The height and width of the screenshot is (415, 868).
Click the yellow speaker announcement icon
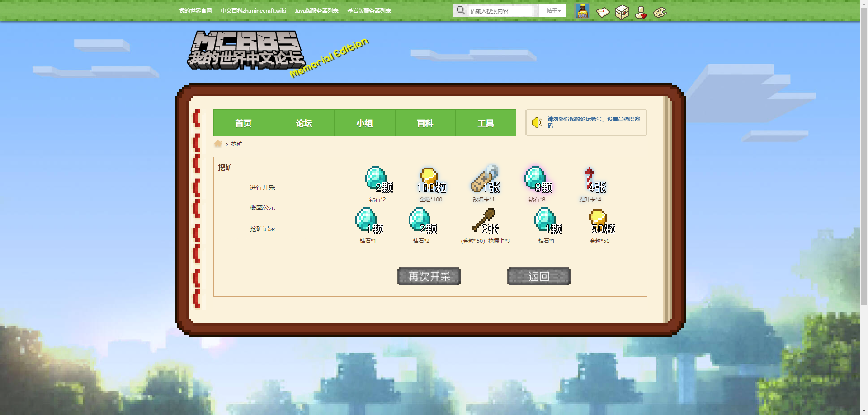tap(537, 122)
